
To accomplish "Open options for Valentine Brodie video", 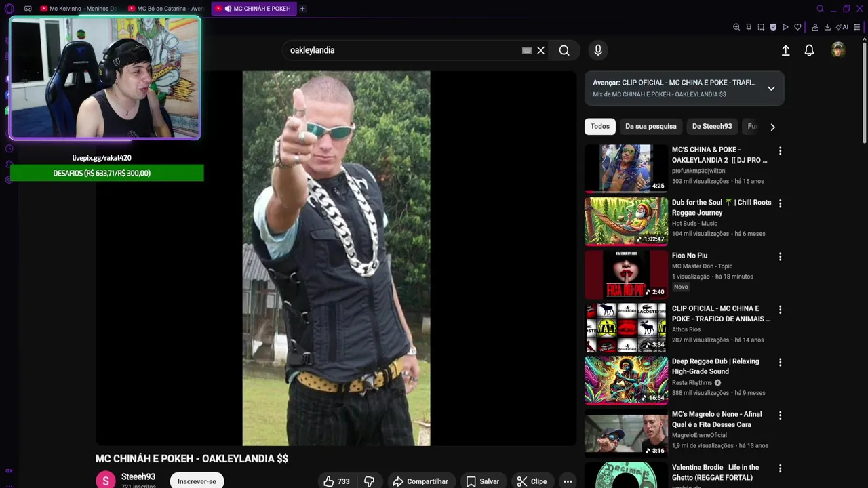I will [780, 468].
